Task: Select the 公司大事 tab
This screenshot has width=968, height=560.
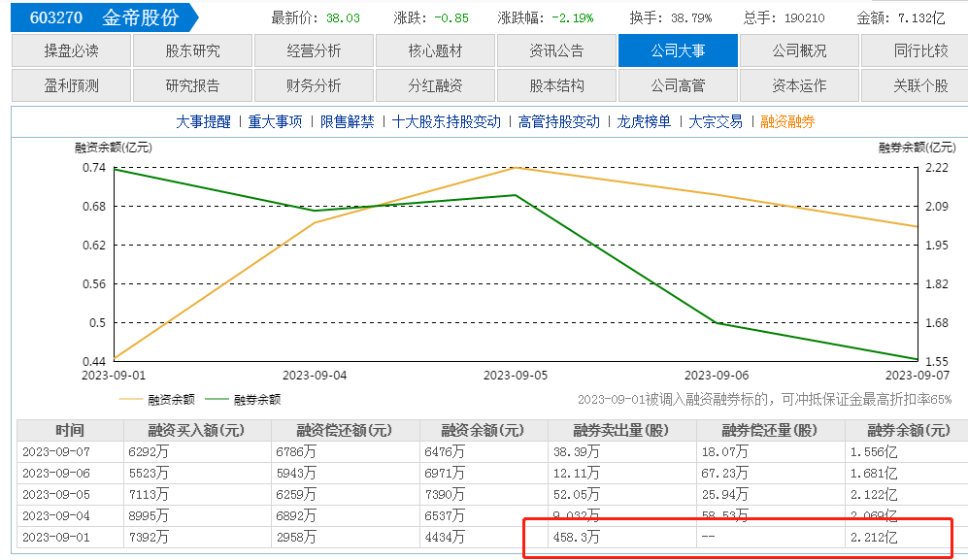Action: pyautogui.click(x=678, y=51)
